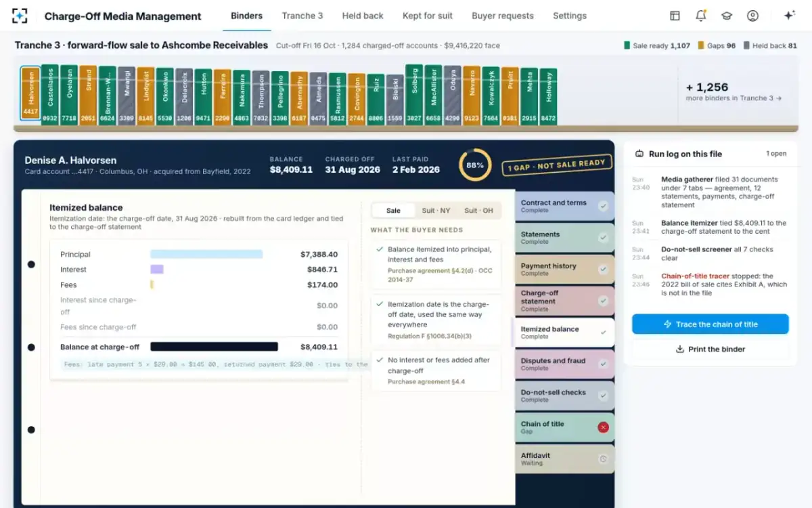Open Charge-off statement binder tab
This screenshot has width=812, height=508.
(564, 301)
